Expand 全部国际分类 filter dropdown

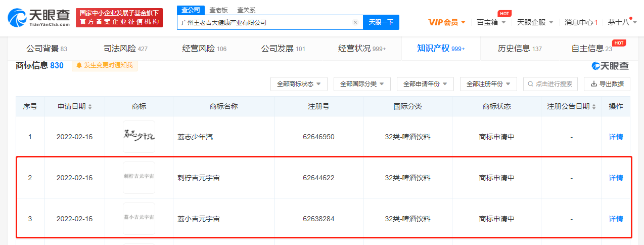[362, 84]
